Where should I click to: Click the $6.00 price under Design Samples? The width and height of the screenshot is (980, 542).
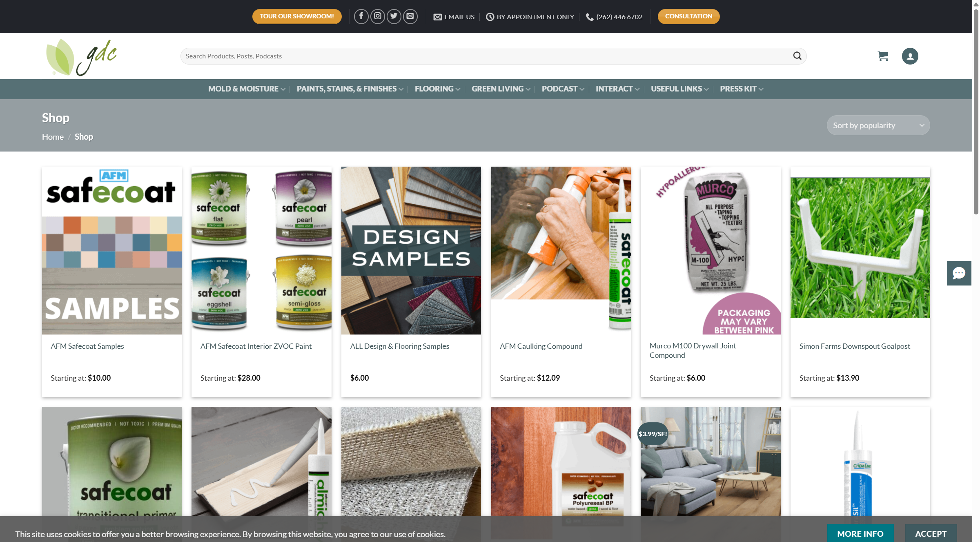359,378
